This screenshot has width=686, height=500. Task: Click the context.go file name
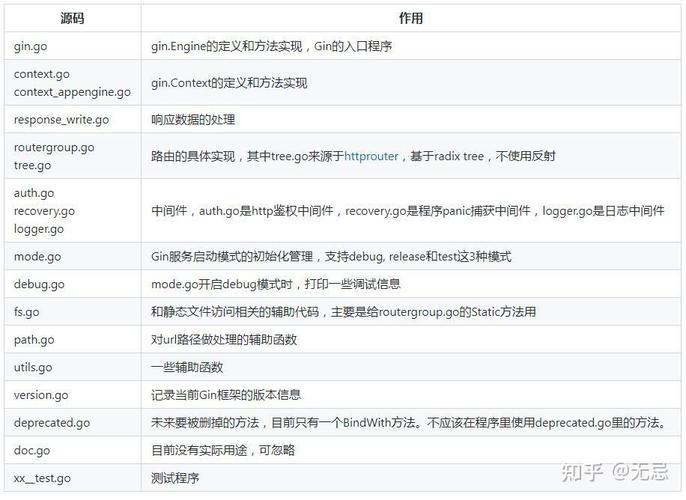[x=42, y=74]
